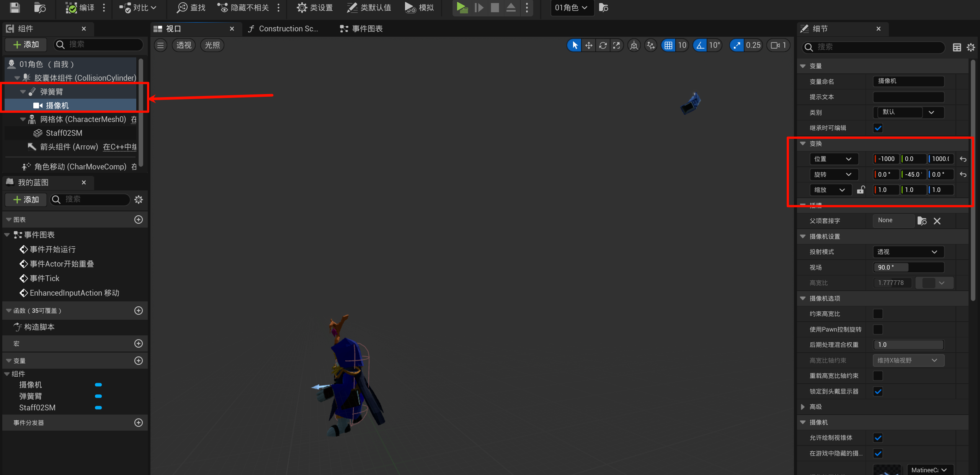Open 01角色 debug object dropdown

(572, 8)
